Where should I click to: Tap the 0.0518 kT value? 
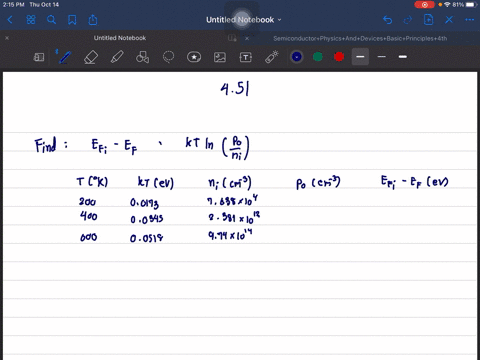[147, 238]
